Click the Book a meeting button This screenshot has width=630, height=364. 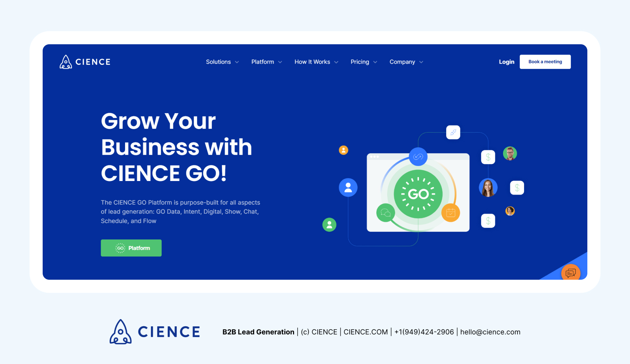545,62
